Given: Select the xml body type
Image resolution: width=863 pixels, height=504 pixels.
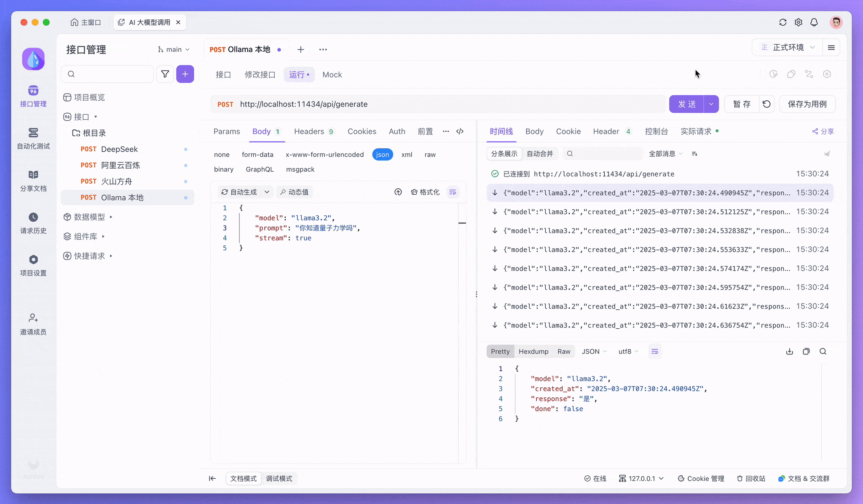Looking at the screenshot, I should coord(407,155).
